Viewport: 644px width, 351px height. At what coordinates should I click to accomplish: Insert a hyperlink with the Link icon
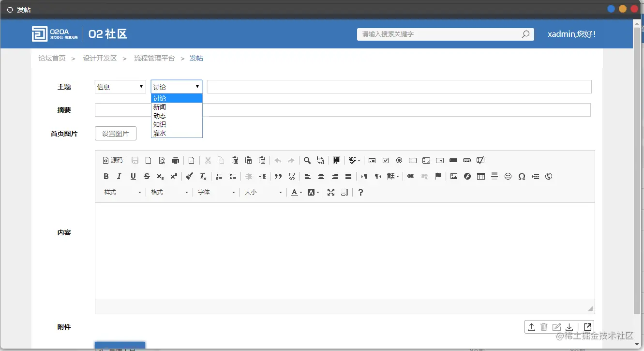411,176
